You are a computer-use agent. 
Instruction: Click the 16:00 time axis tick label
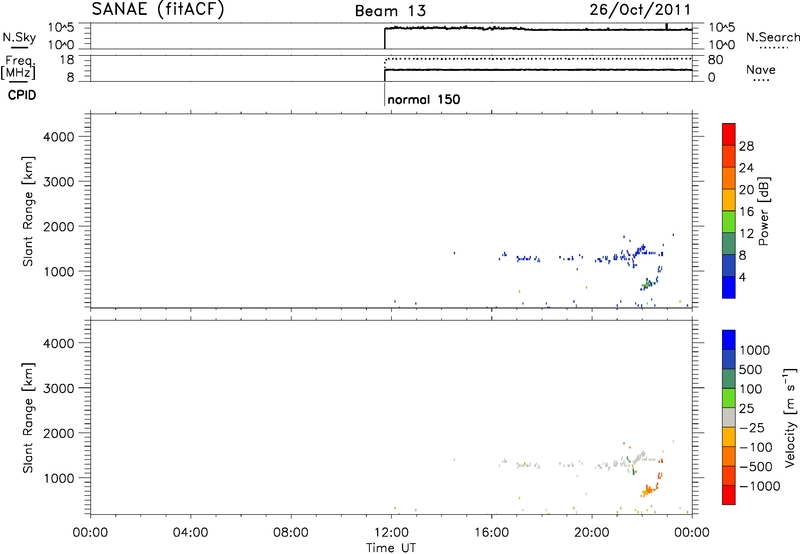491,533
